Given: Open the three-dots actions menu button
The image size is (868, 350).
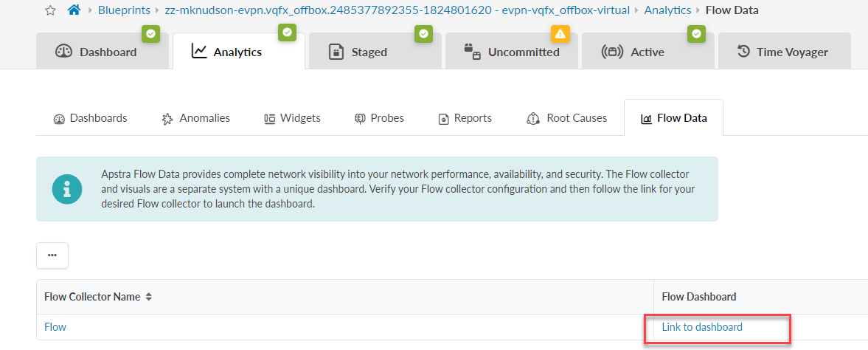Looking at the screenshot, I should click(x=52, y=255).
